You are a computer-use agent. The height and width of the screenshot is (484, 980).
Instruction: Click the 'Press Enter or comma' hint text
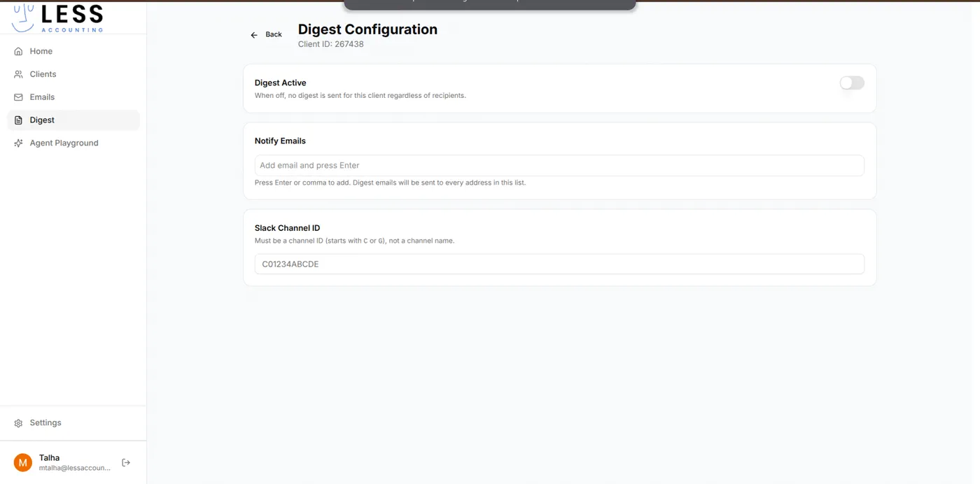[x=390, y=183]
